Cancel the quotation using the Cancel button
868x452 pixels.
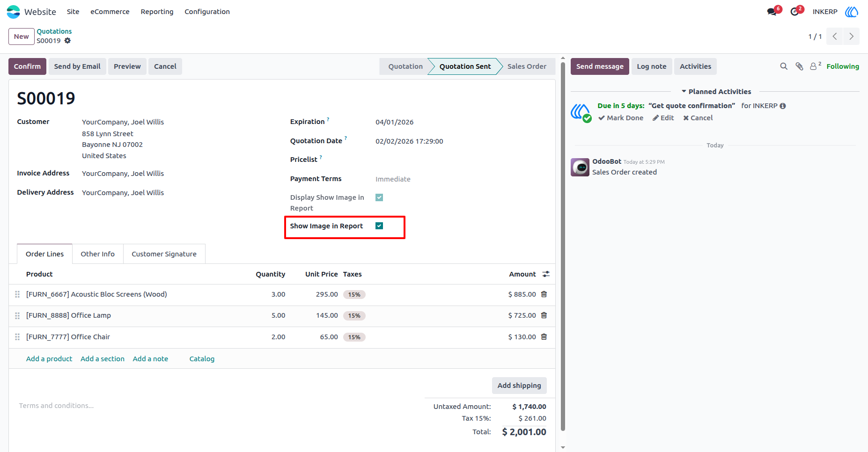click(x=165, y=66)
